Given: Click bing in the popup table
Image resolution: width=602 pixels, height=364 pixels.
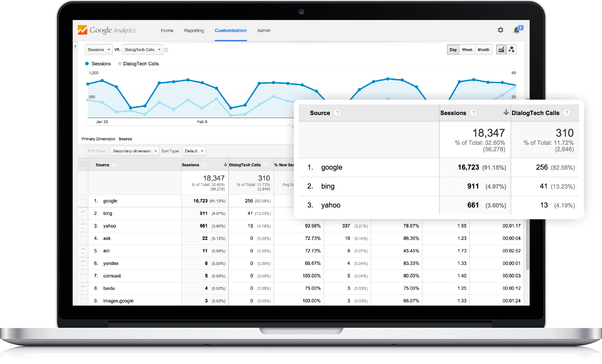Looking at the screenshot, I should [x=328, y=186].
